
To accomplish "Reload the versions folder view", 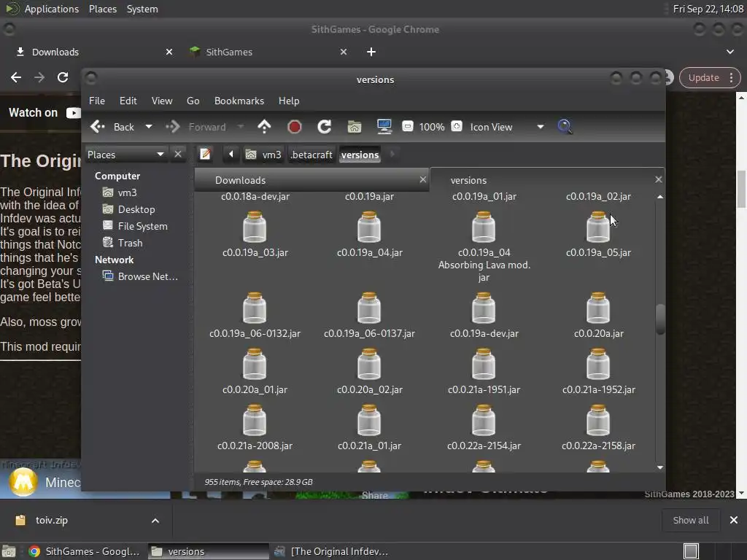I will click(325, 127).
